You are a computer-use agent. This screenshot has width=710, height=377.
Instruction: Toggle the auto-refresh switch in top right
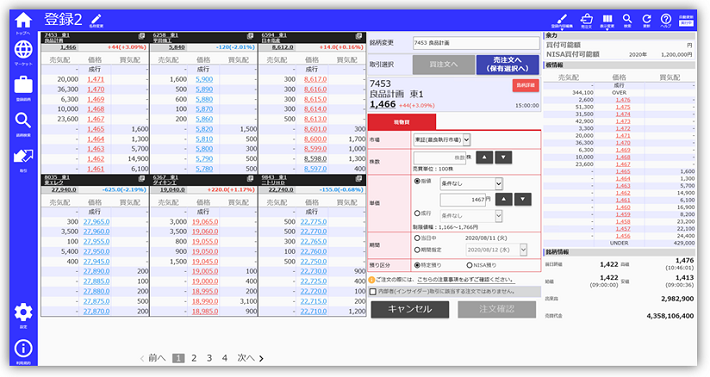pos(686,22)
